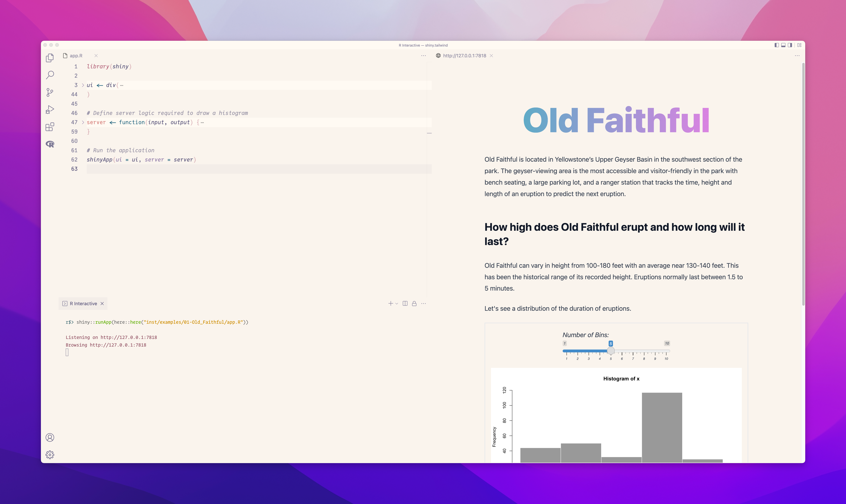Image resolution: width=846 pixels, height=504 pixels.
Task: Open the Accounts menu icon
Action: 50,437
